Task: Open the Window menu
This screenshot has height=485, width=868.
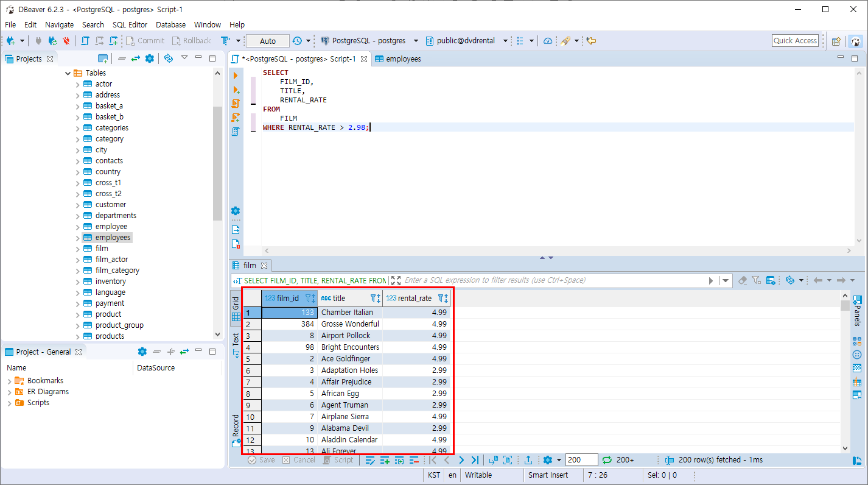Action: pyautogui.click(x=208, y=24)
